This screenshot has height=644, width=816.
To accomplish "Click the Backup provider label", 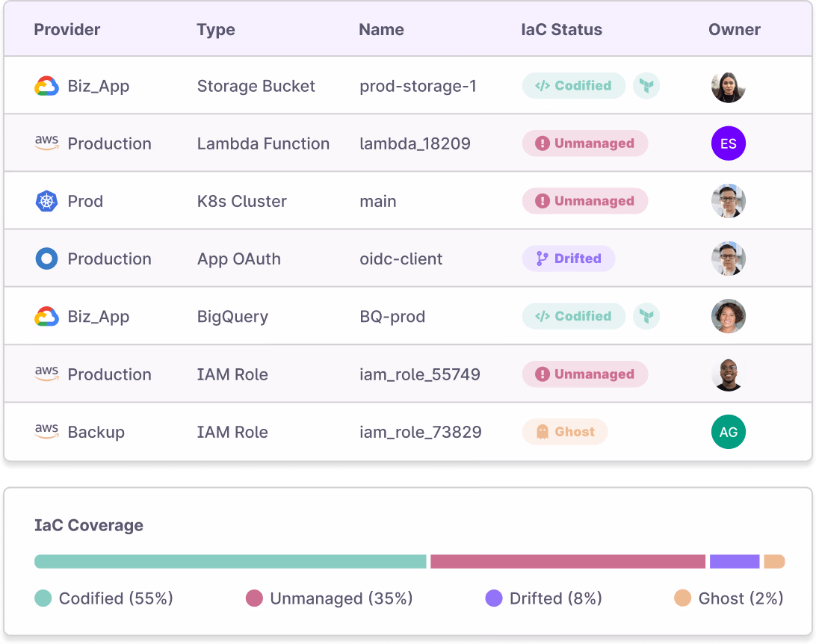I will tap(96, 433).
